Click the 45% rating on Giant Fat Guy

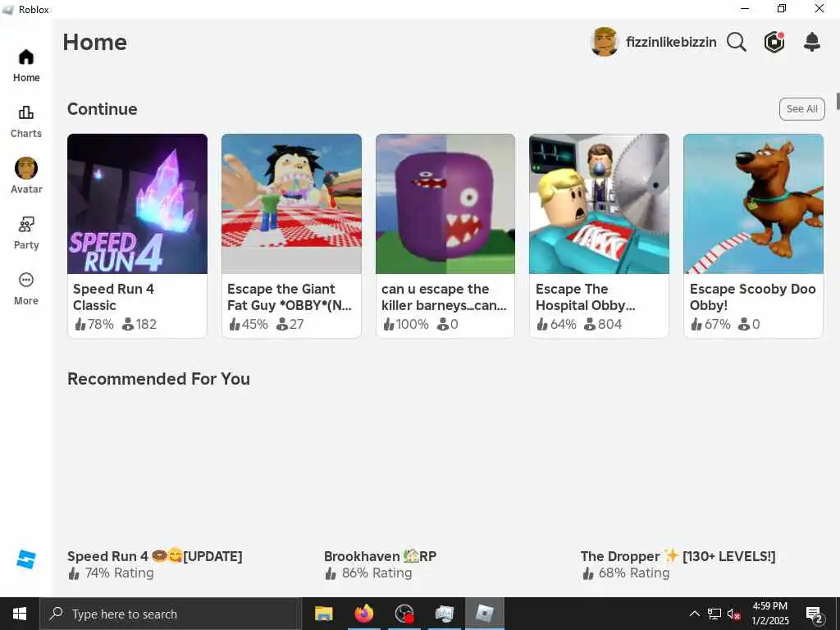click(x=249, y=324)
